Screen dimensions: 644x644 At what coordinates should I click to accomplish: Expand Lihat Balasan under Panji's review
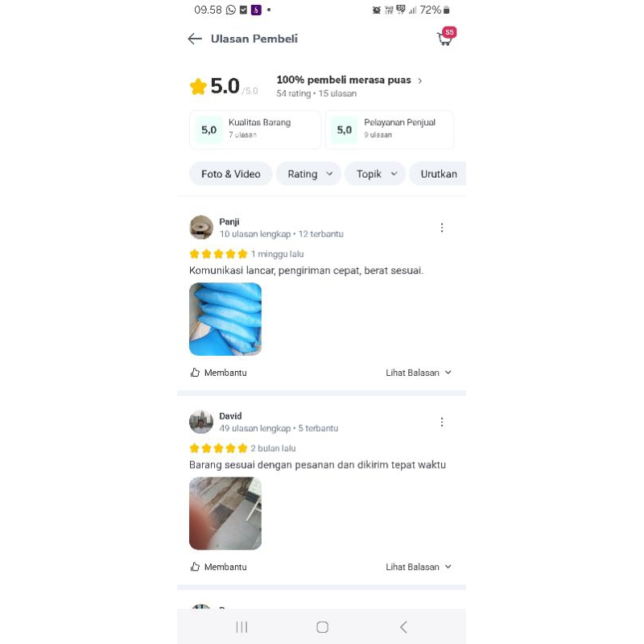419,373
